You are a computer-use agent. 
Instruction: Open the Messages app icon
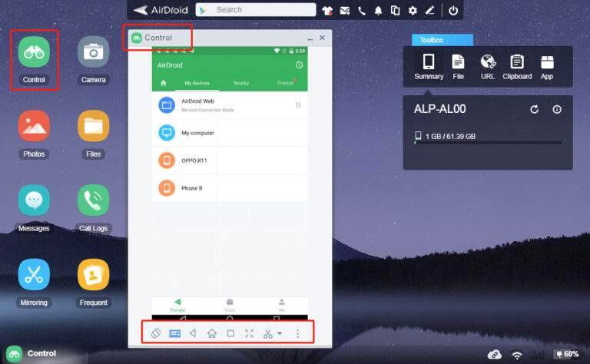[x=34, y=200]
